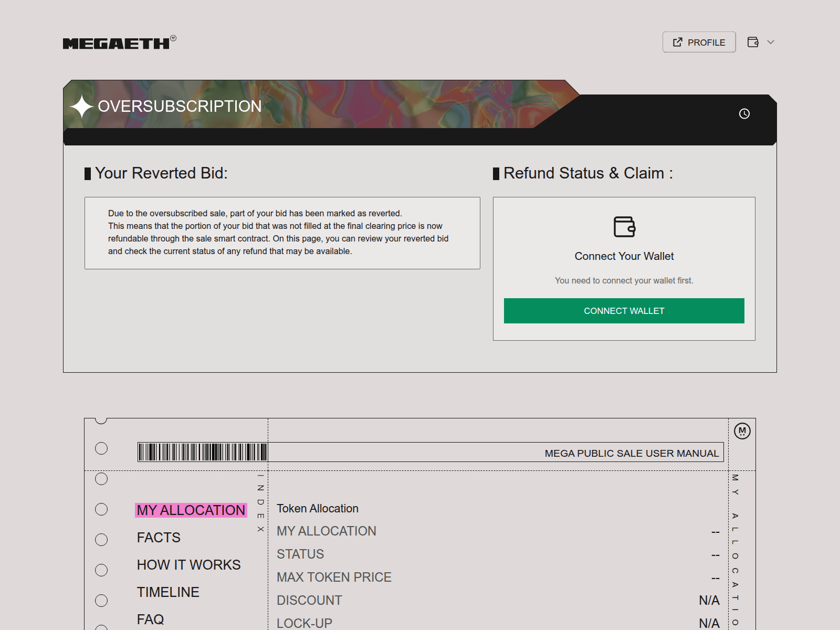Click the binder hole beside MY ALLOCATION
Screen dimensions: 840x630
coord(101,509)
